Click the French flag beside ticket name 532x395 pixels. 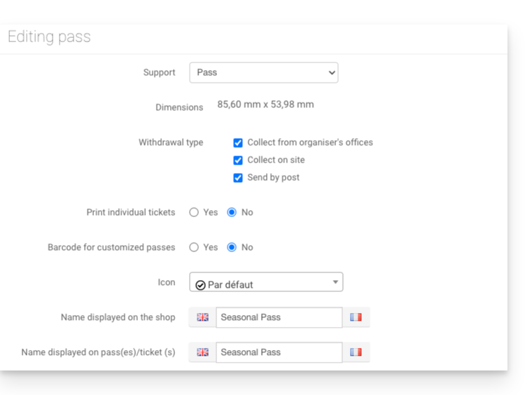356,352
